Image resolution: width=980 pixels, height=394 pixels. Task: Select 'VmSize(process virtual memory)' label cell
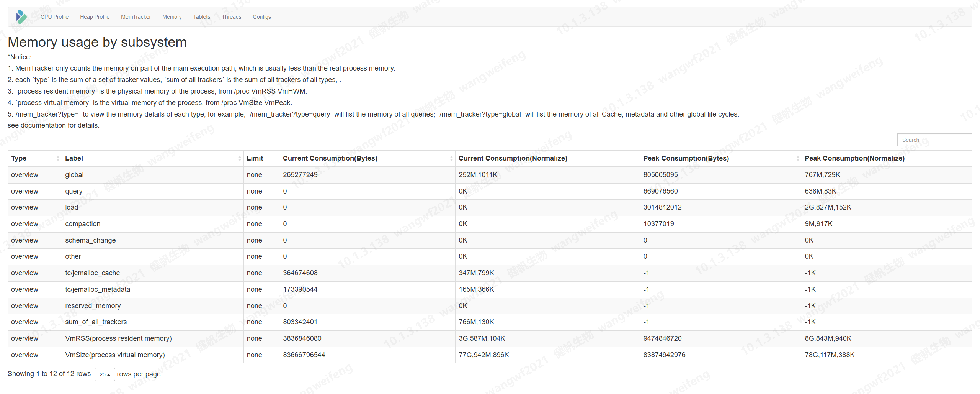(x=152, y=355)
